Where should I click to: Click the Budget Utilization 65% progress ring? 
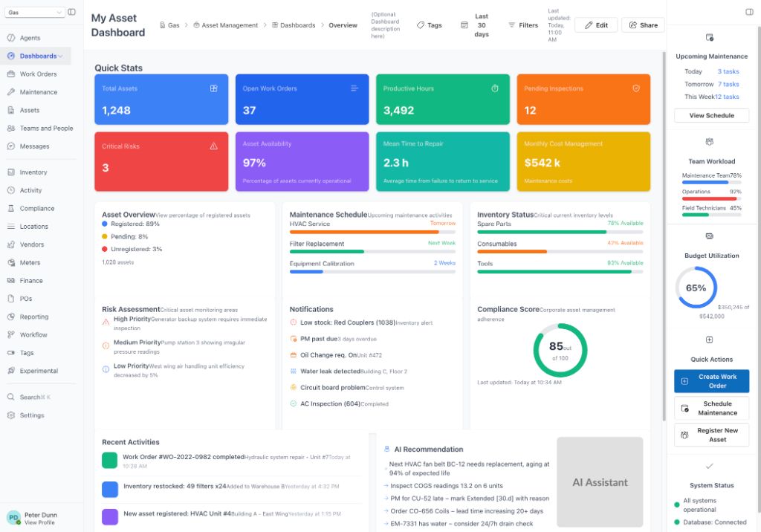pyautogui.click(x=696, y=288)
